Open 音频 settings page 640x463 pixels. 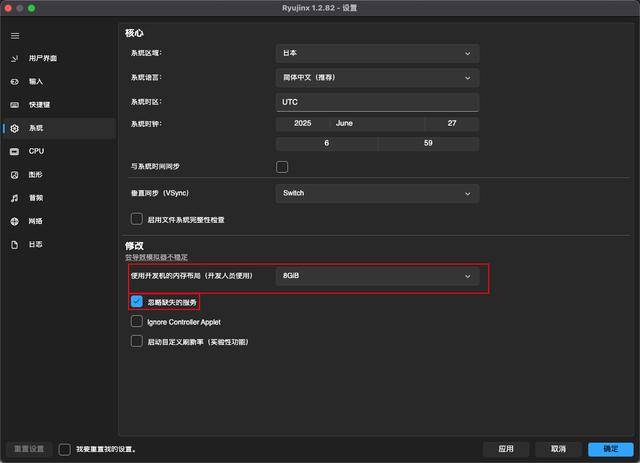point(60,198)
